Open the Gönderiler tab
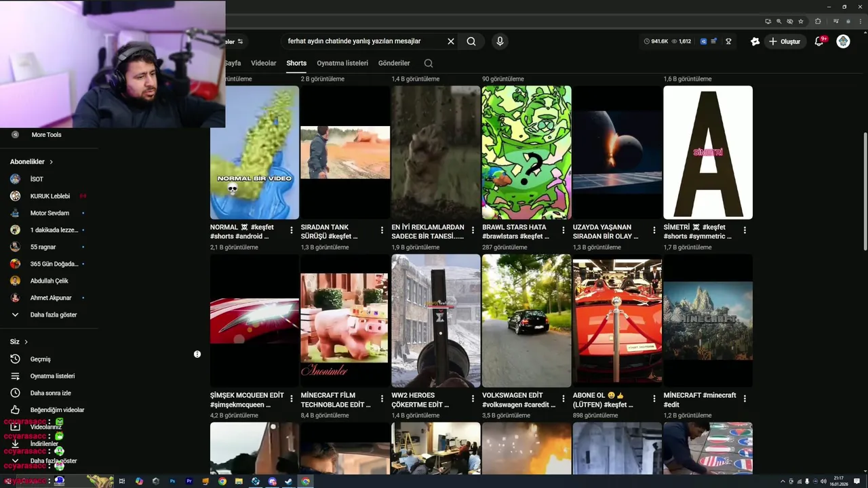 [394, 63]
